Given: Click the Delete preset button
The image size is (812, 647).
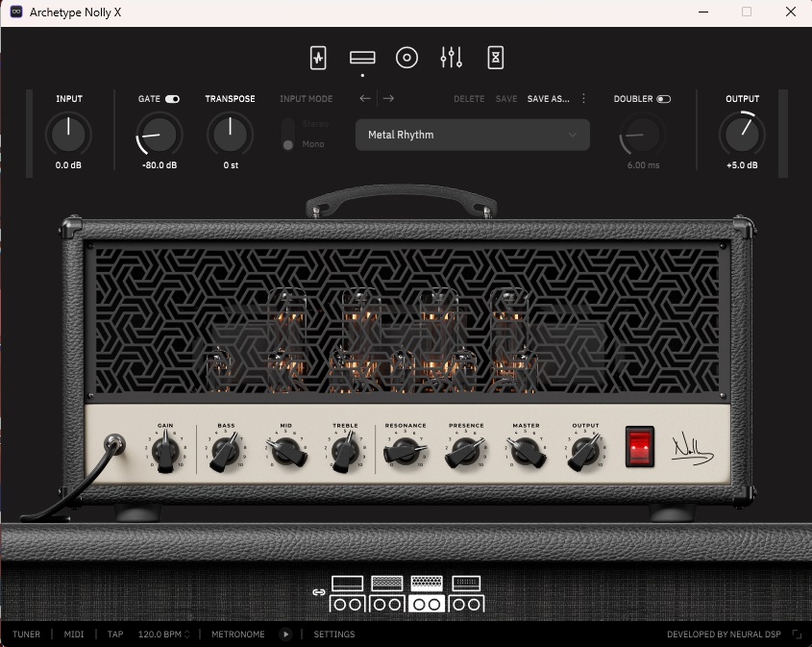Looking at the screenshot, I should click(x=469, y=98).
